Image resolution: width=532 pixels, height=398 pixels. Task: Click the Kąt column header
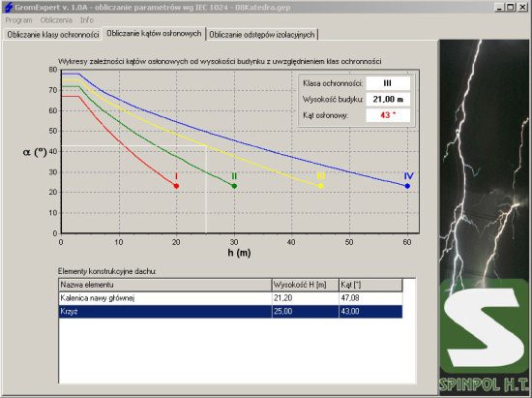(370, 285)
